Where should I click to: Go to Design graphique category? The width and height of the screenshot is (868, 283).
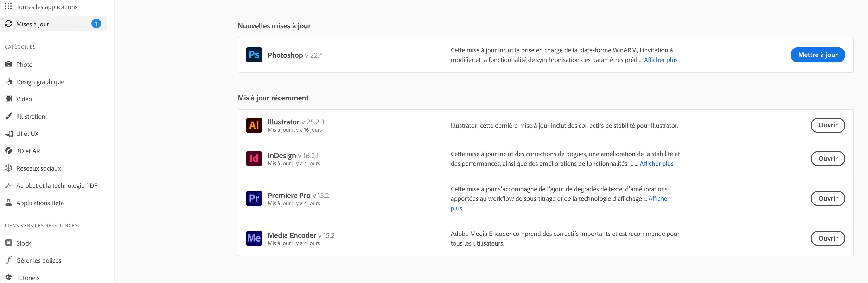(x=40, y=82)
